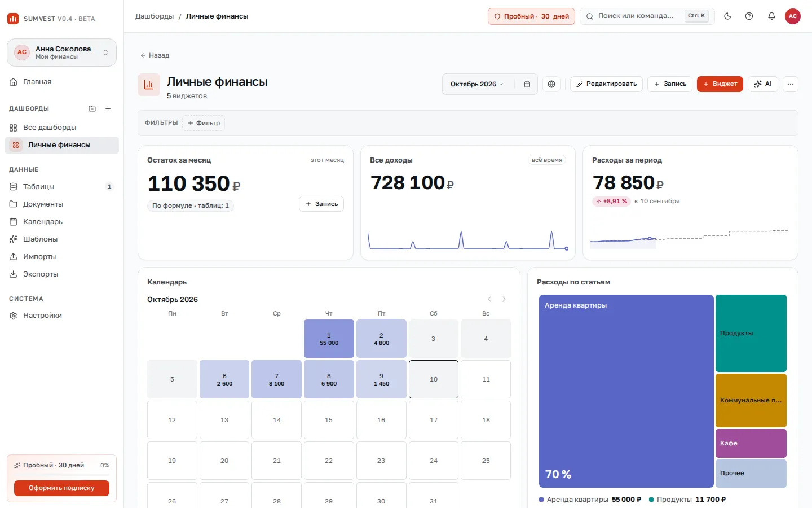The height and width of the screenshot is (508, 812).
Task: Click the Редактировать button
Action: point(607,84)
